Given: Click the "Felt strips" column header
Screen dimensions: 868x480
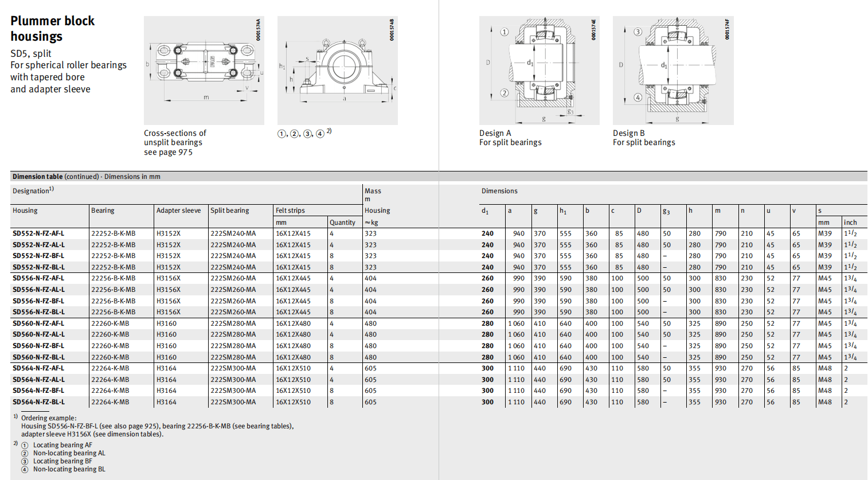Looking at the screenshot, I should click(290, 211).
